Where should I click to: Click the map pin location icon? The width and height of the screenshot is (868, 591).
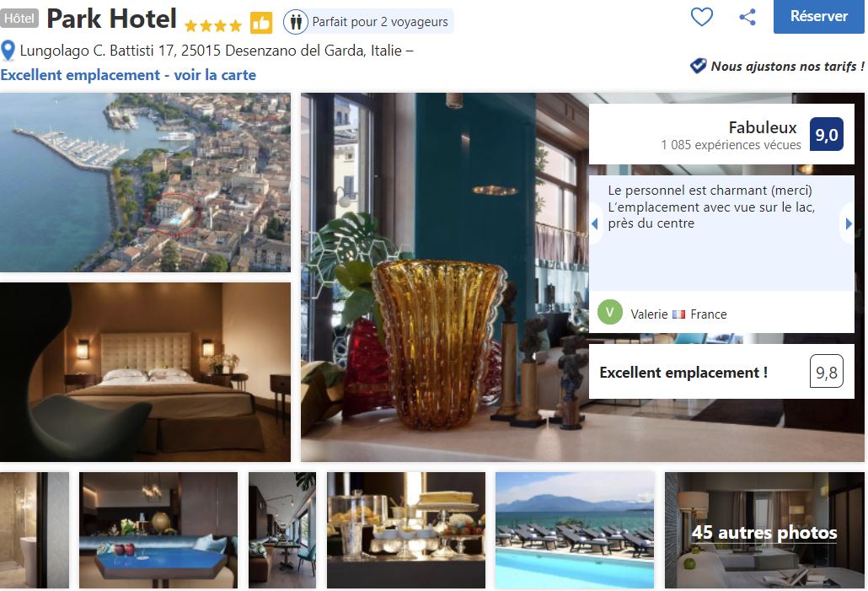coord(8,51)
